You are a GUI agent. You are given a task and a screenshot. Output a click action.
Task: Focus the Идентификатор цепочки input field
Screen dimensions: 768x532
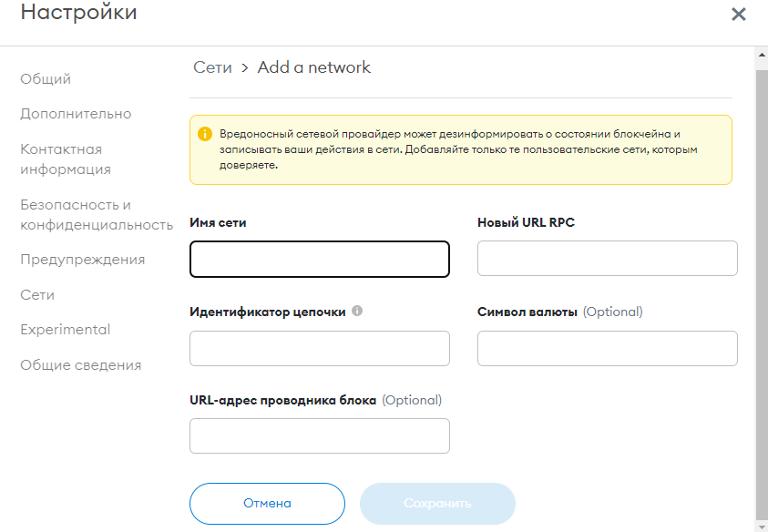(320, 348)
